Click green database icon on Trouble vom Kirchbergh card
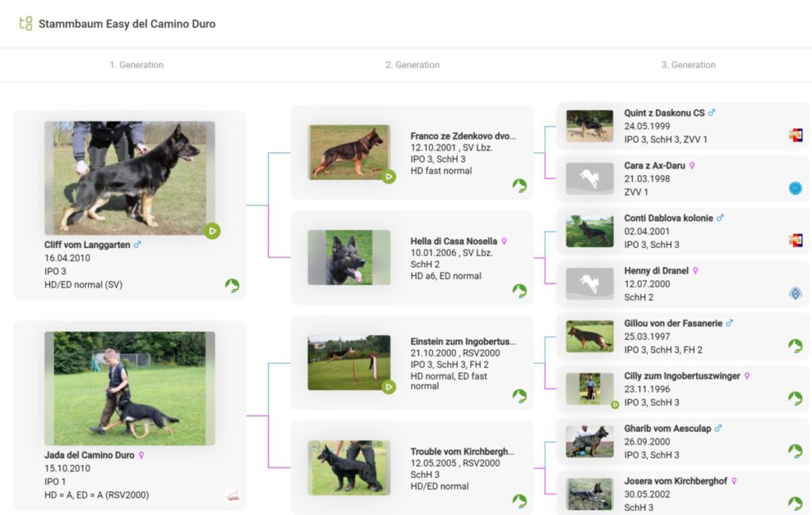 click(x=519, y=501)
